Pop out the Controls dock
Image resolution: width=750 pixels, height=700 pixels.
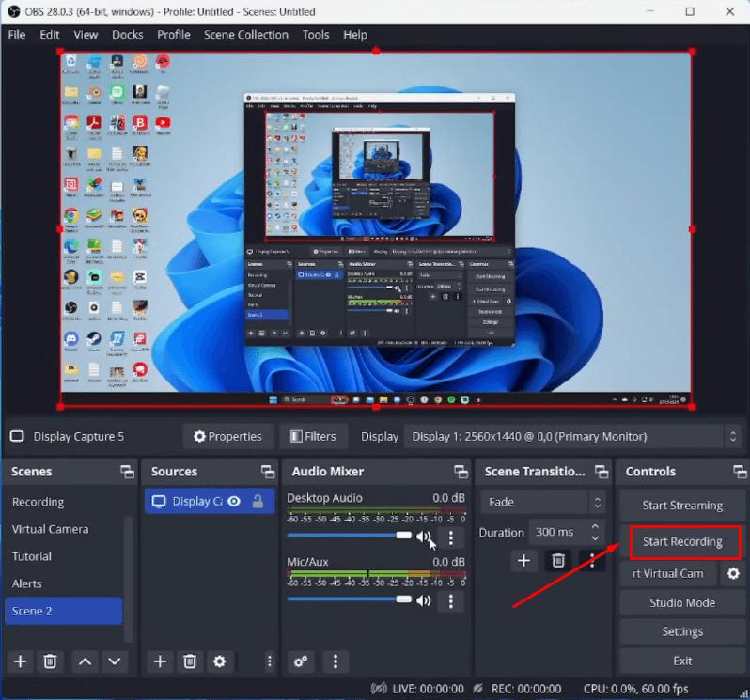tap(740, 472)
